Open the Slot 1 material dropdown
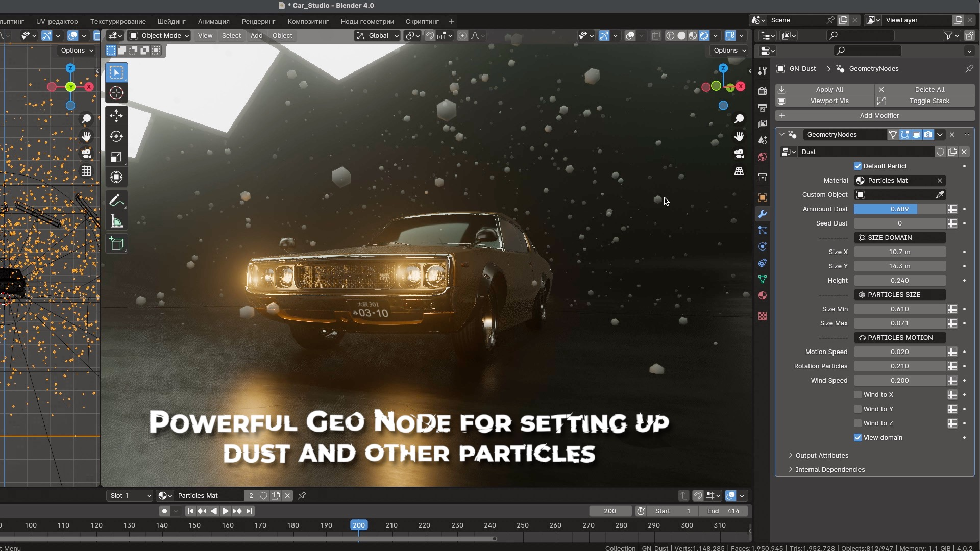Image resolution: width=980 pixels, height=551 pixels. pyautogui.click(x=130, y=495)
